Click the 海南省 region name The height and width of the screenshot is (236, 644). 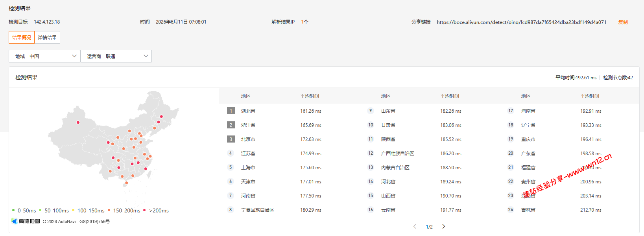[528, 111]
